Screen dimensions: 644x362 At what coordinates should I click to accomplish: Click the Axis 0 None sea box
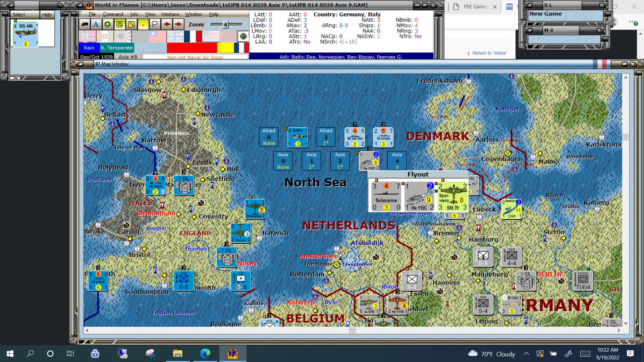(x=283, y=161)
